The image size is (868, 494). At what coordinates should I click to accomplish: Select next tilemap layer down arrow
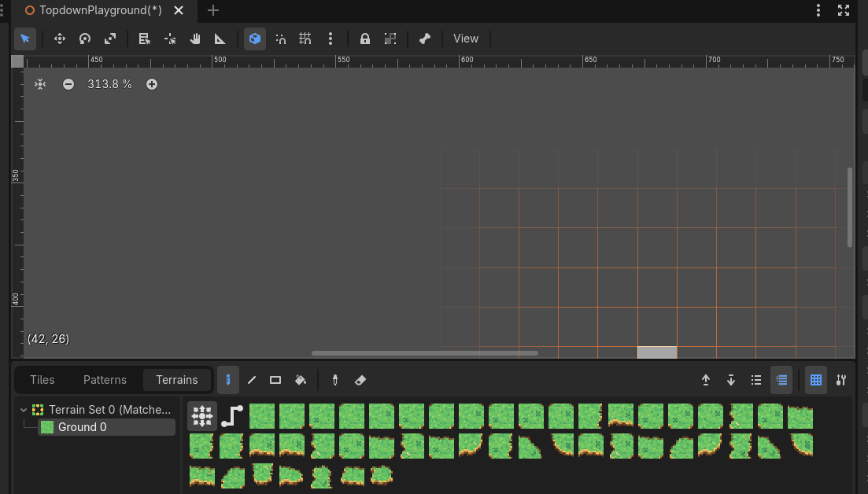tap(731, 380)
